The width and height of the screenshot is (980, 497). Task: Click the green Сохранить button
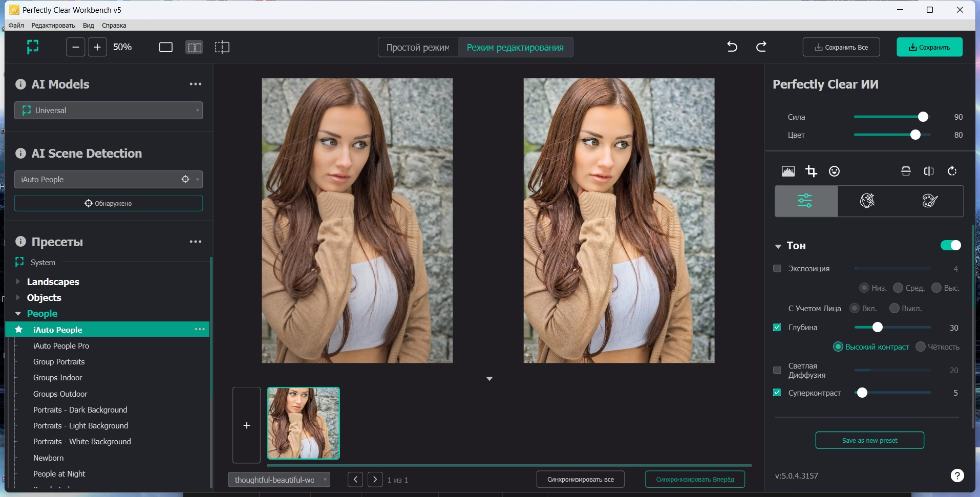click(x=929, y=47)
